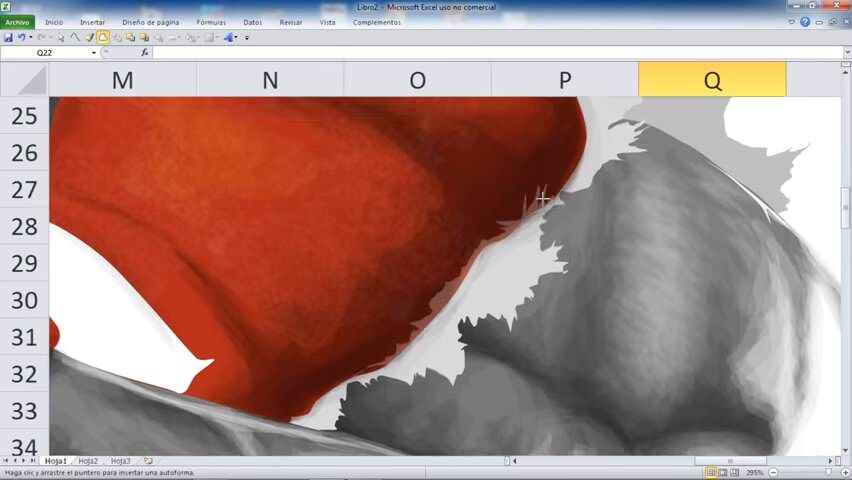Image resolution: width=852 pixels, height=480 pixels.
Task: Switch to the Insertar ribbon tab
Action: pos(92,22)
